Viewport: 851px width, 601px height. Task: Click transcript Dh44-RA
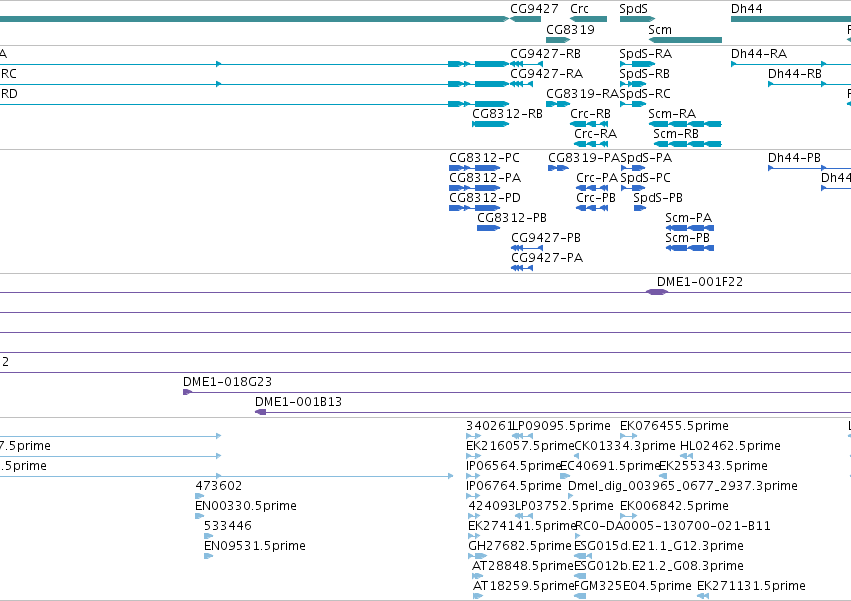[x=758, y=54]
